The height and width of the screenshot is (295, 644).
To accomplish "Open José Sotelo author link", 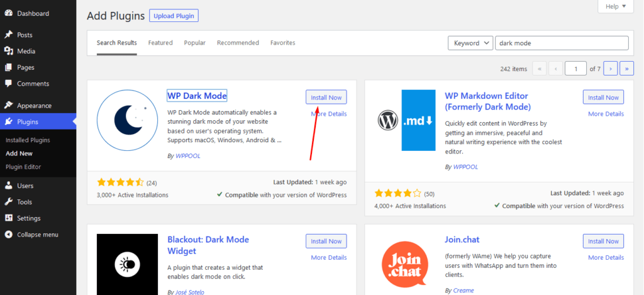I will pos(190,292).
